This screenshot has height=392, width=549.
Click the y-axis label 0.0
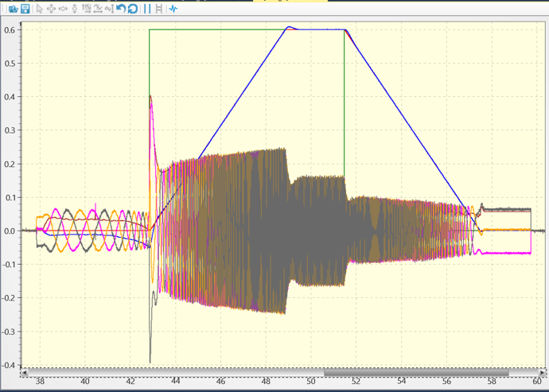[10, 231]
